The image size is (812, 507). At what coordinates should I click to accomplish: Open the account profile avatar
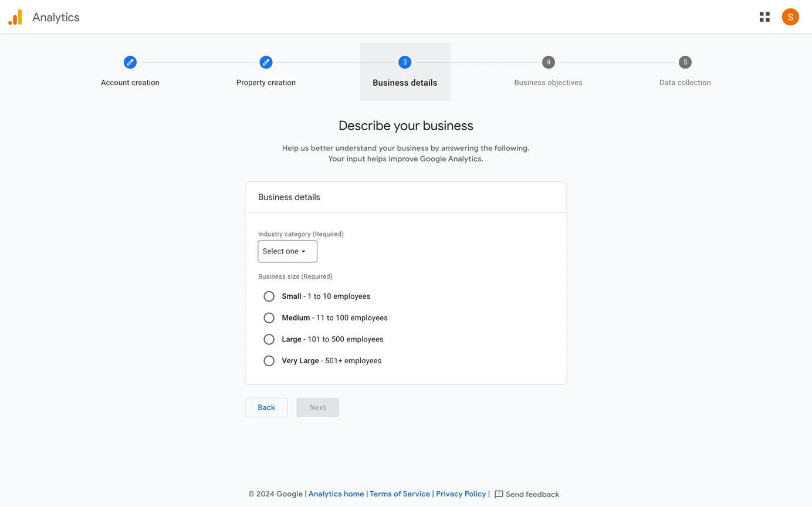click(790, 16)
